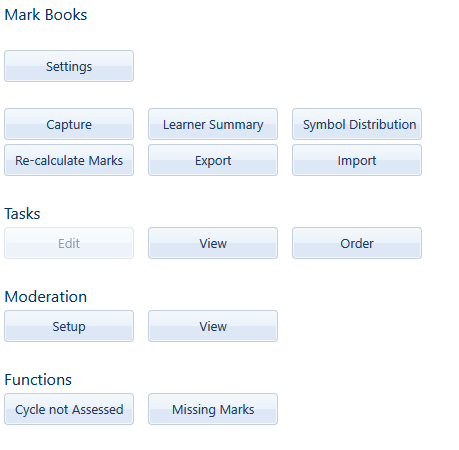Choose the Import button
This screenshot has height=450, width=459.
357,160
